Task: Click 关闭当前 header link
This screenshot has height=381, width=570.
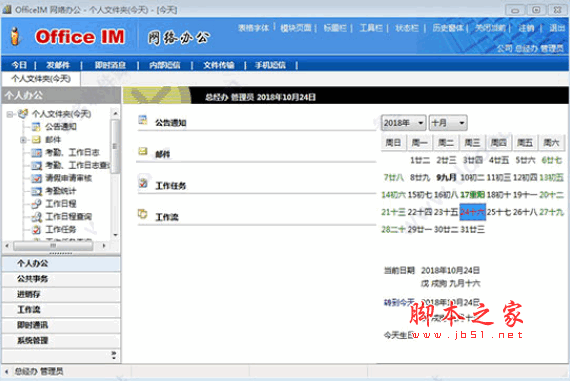Action: [490, 28]
